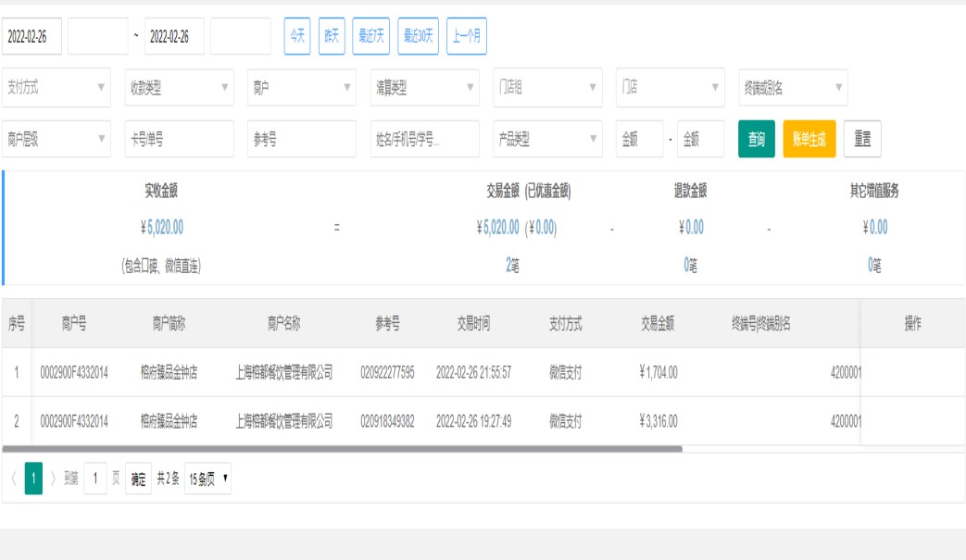This screenshot has height=560, width=966.
Task: Select the 15条/页 page size dropdown
Action: tap(208, 479)
